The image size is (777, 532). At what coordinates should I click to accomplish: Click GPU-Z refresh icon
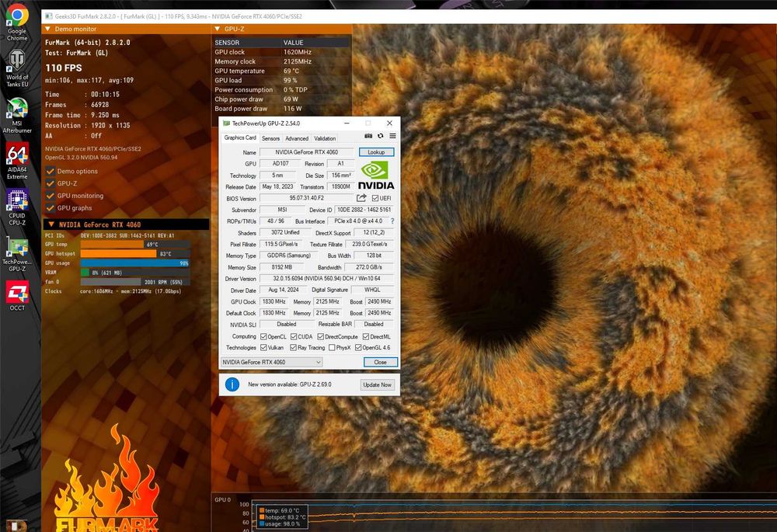pyautogui.click(x=381, y=136)
